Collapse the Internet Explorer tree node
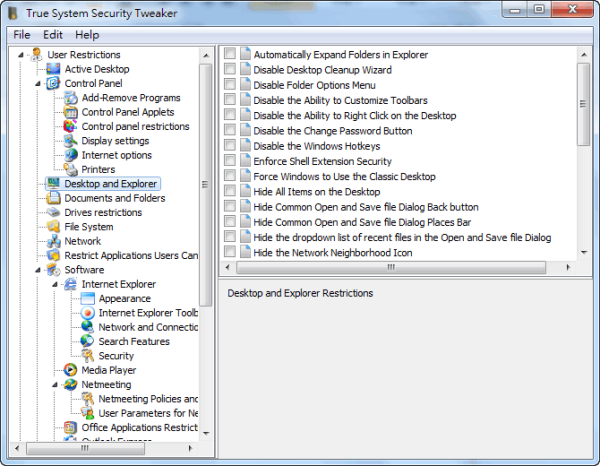Viewport: 600px width, 466px height. pos(55,284)
